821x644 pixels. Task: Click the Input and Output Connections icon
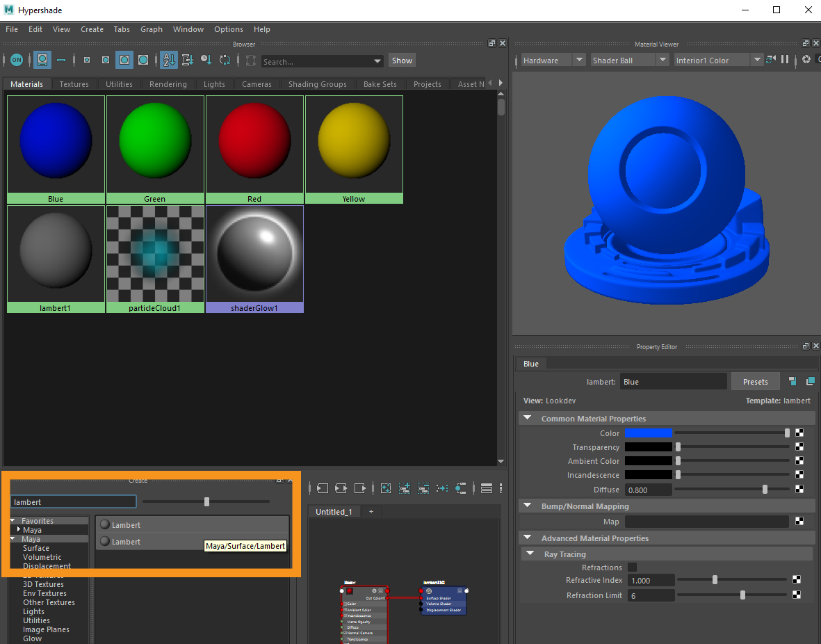point(341,488)
